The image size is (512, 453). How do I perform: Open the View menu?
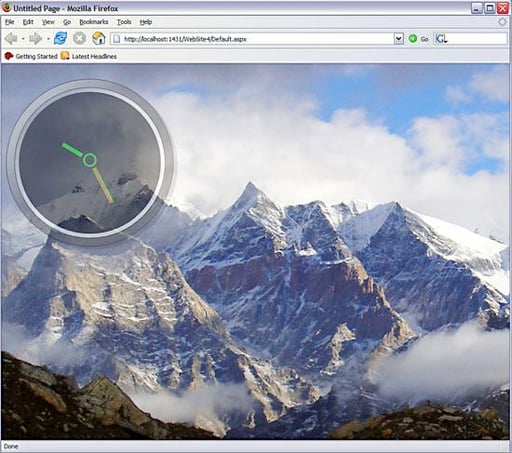click(48, 22)
